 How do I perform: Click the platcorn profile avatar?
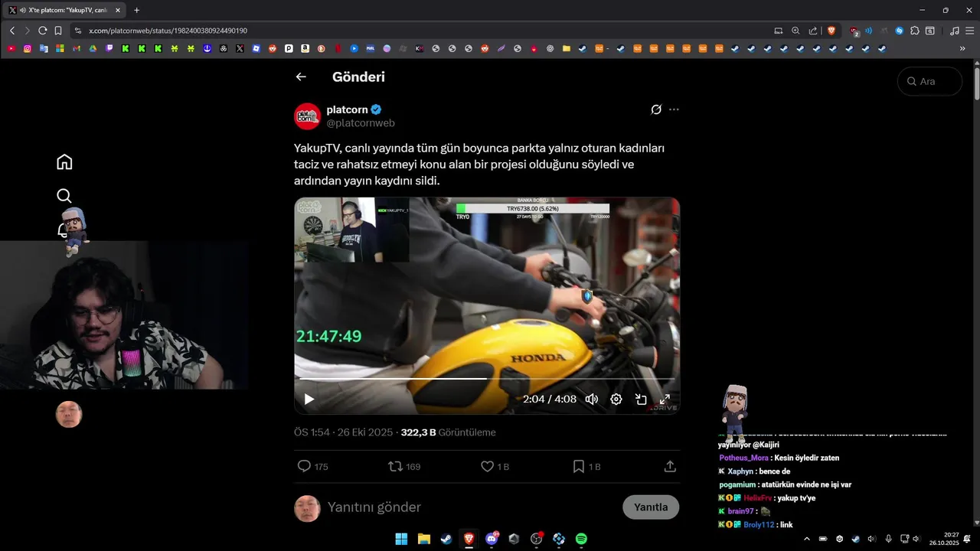[307, 116]
